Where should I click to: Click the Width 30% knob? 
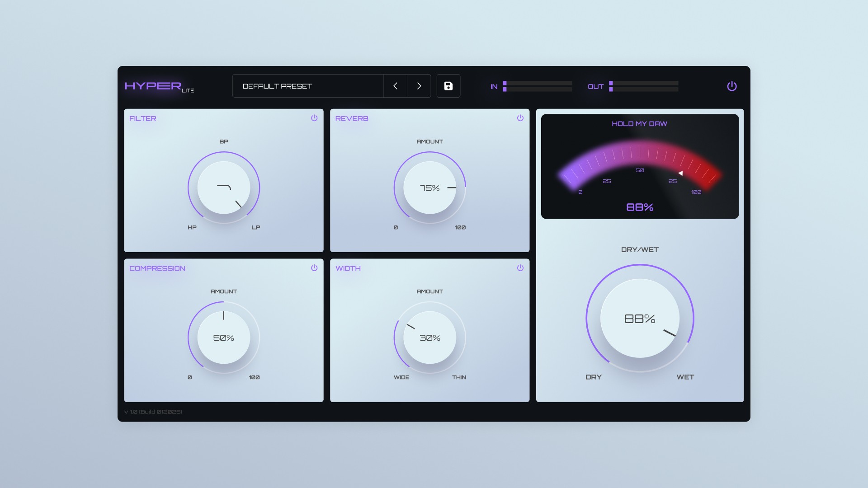tap(429, 338)
